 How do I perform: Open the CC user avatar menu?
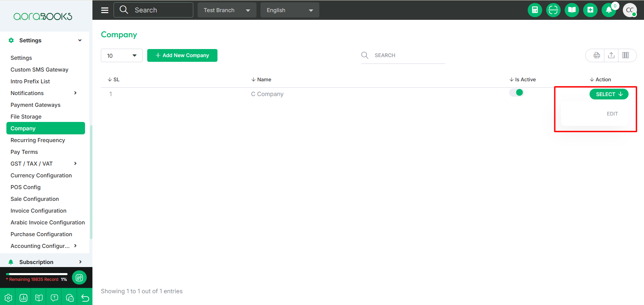[x=630, y=10]
